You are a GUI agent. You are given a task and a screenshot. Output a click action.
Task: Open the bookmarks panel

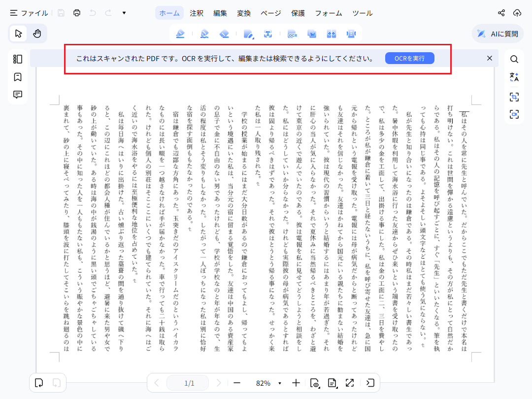click(x=18, y=77)
